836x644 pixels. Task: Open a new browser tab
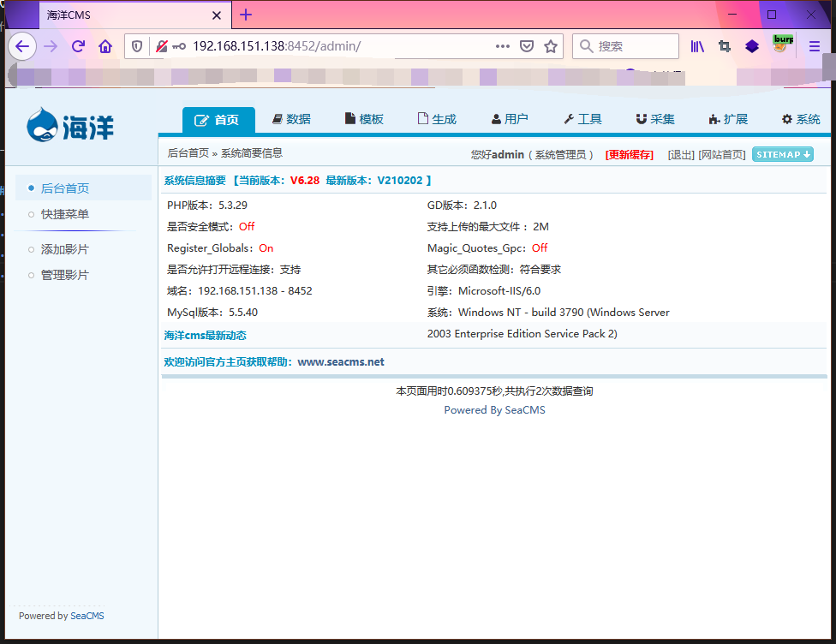click(246, 15)
